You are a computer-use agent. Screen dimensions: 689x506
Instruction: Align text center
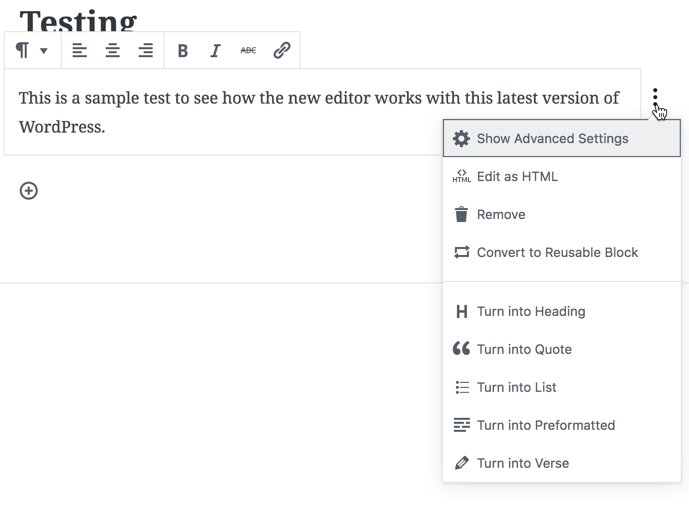pos(112,51)
